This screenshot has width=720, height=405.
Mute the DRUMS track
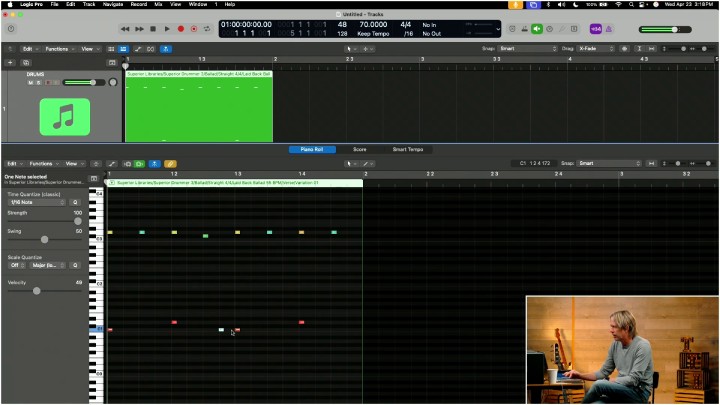pyautogui.click(x=31, y=83)
